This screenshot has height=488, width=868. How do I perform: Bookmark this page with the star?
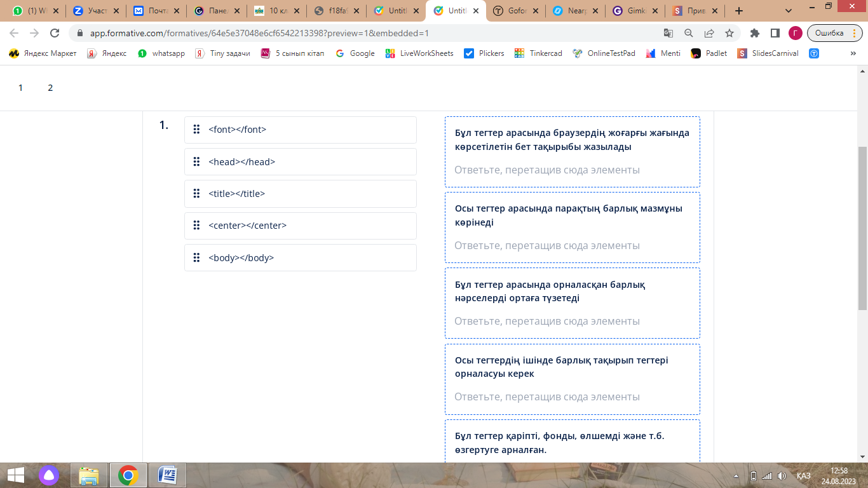pos(729,33)
